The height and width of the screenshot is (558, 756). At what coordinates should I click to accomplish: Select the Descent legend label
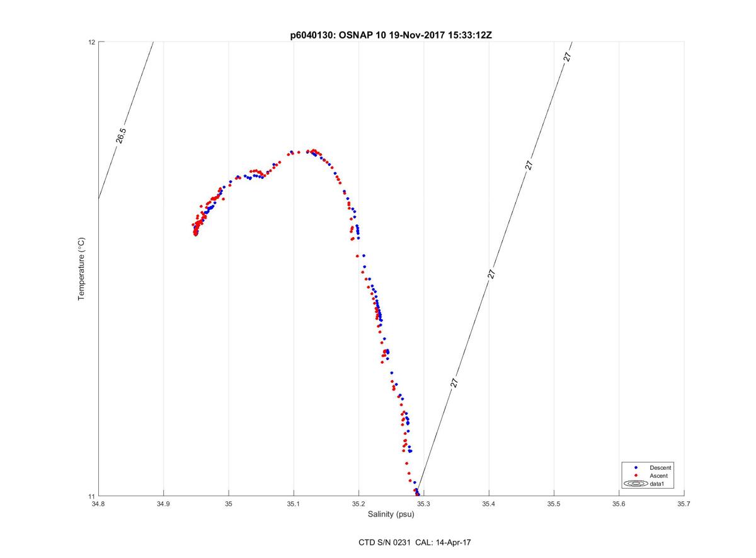pos(660,468)
